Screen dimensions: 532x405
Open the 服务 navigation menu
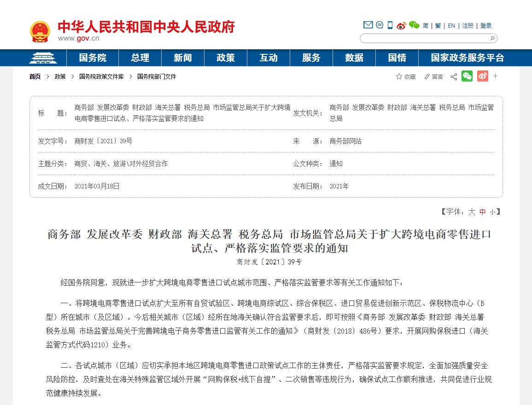coord(311,58)
